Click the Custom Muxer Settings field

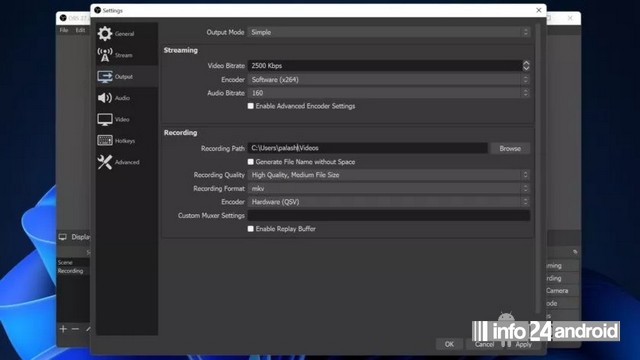[x=389, y=216]
